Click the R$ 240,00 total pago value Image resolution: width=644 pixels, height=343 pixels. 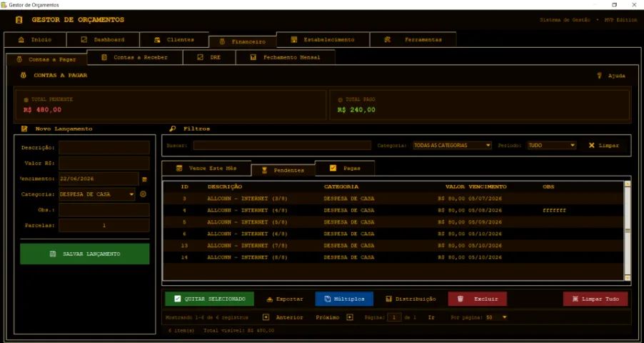coord(356,110)
